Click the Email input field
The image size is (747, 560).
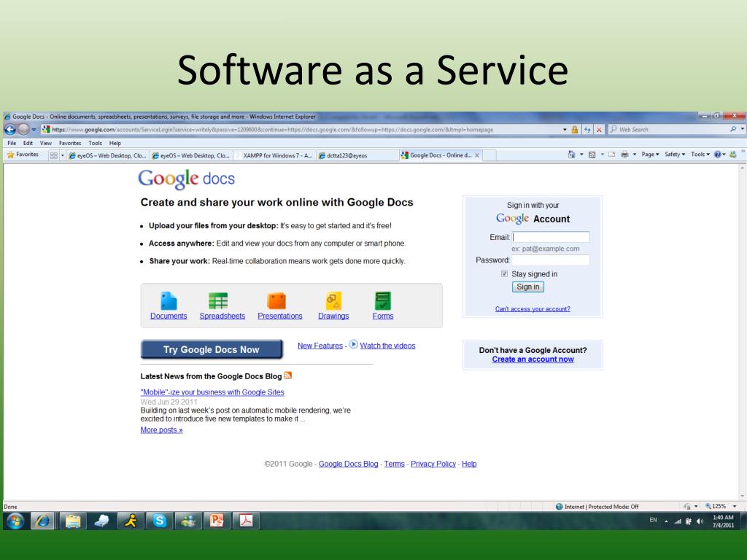tap(551, 237)
